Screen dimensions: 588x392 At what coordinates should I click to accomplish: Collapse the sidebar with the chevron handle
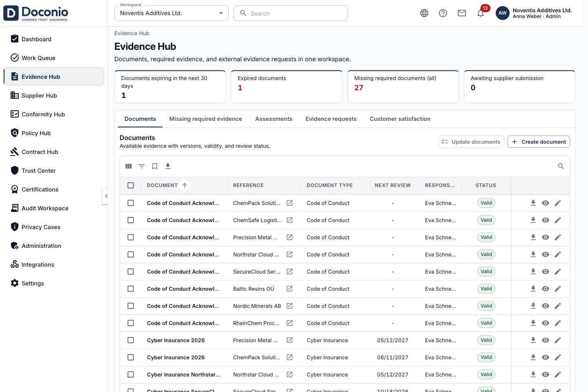click(x=105, y=196)
